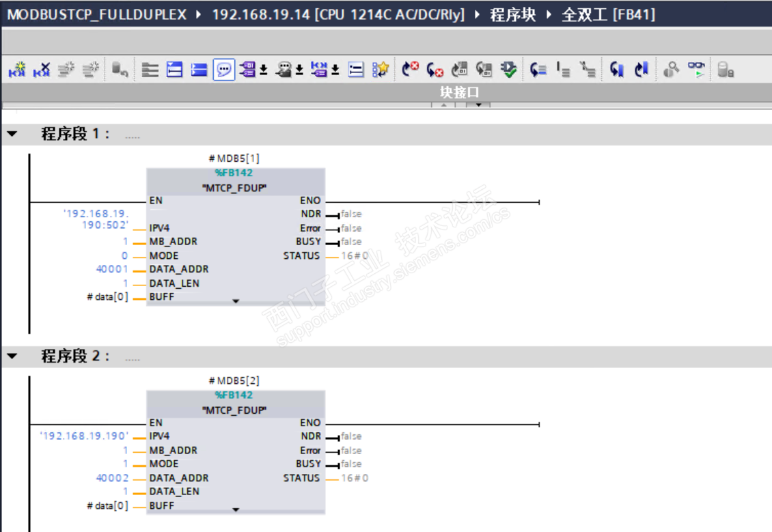Edit MODE value 0 in network 1
Screen dimensions: 772x532
[124, 256]
